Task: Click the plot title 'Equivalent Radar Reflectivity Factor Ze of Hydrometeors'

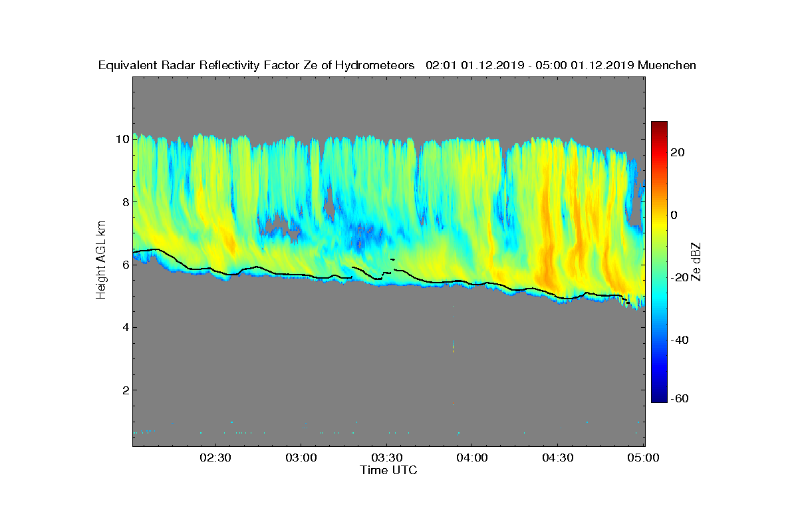Action: (256, 65)
